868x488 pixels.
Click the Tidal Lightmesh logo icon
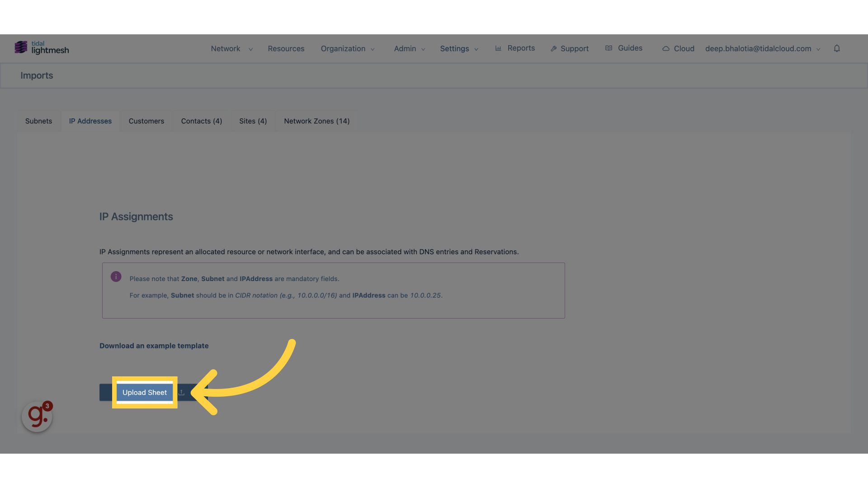pos(20,47)
